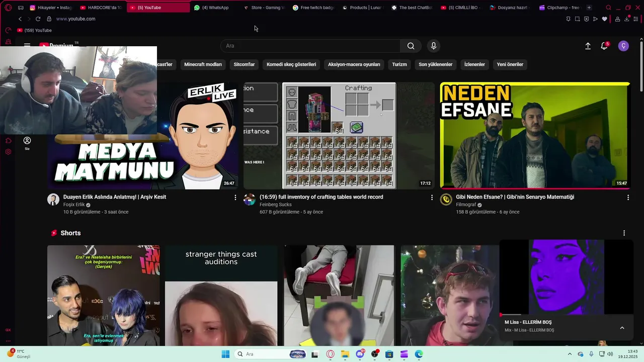Select the 'İzlenenler' filter chip

(474, 64)
